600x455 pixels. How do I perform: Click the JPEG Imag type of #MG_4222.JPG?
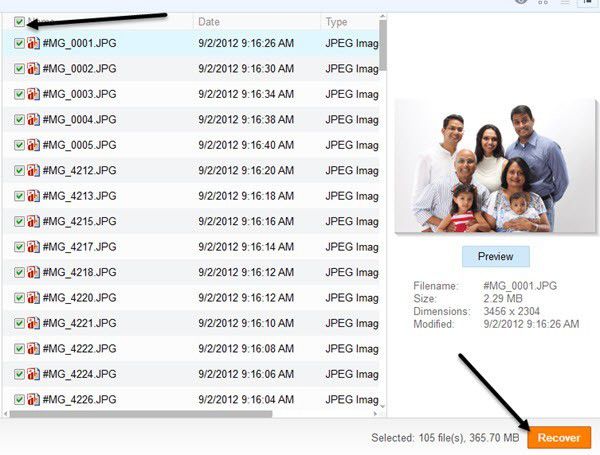point(352,349)
